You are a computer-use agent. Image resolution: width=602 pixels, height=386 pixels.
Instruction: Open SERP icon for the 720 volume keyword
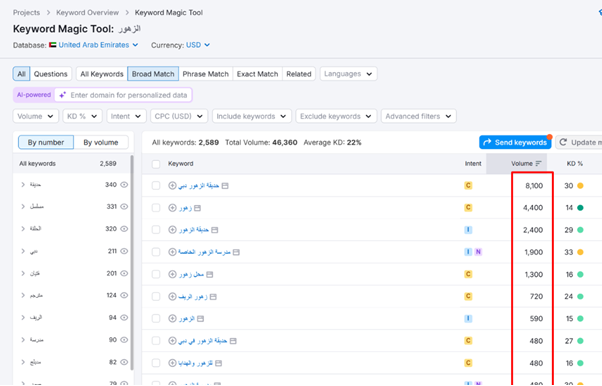coord(213,297)
